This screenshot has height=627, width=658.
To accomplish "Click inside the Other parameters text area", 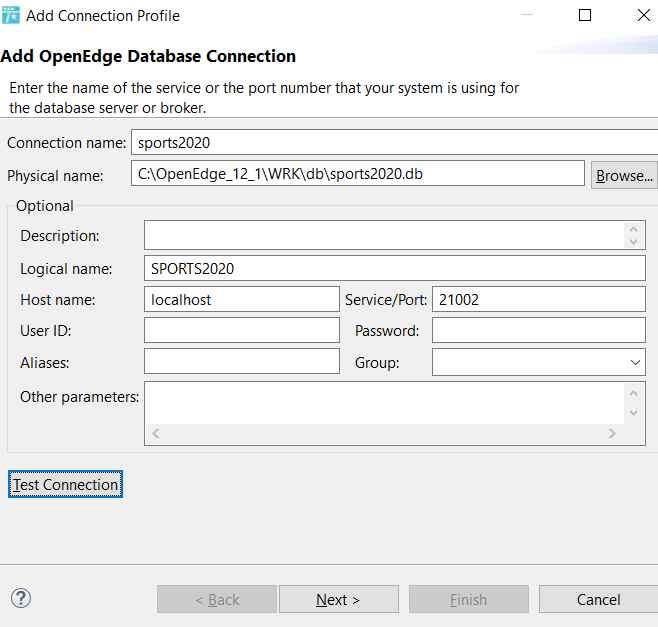I will coord(384,403).
